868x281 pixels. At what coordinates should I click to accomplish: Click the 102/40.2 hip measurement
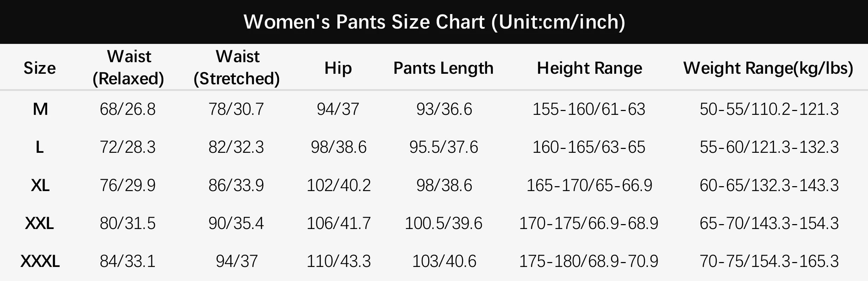coord(338,185)
